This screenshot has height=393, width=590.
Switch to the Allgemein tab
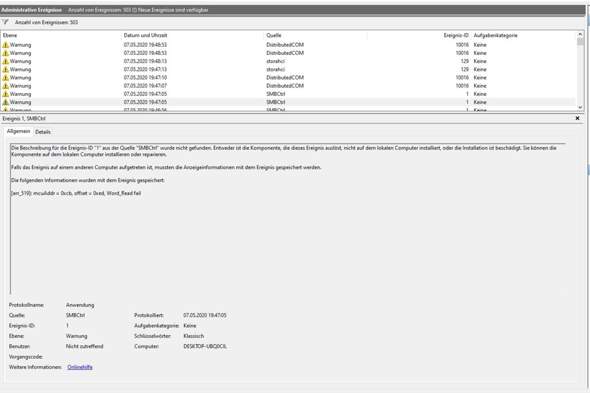click(x=18, y=131)
